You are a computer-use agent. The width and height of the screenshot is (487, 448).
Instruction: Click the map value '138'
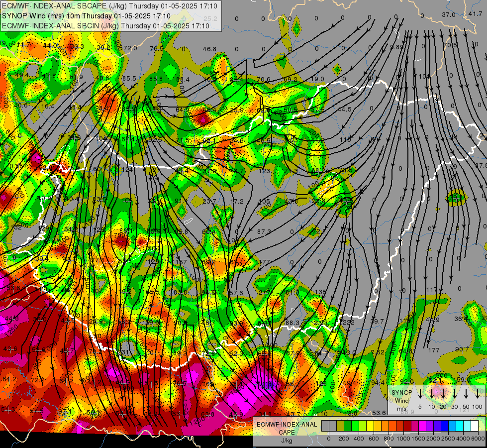(x=320, y=292)
